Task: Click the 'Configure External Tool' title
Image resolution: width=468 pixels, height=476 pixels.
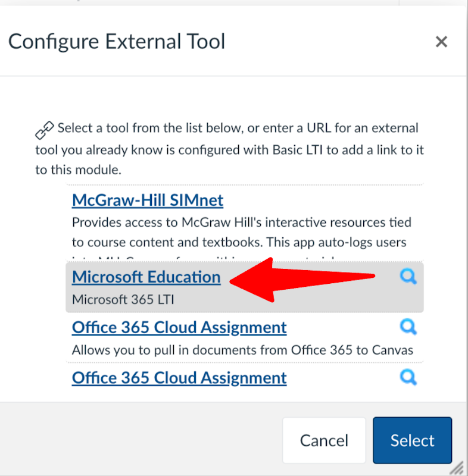Action: (117, 42)
